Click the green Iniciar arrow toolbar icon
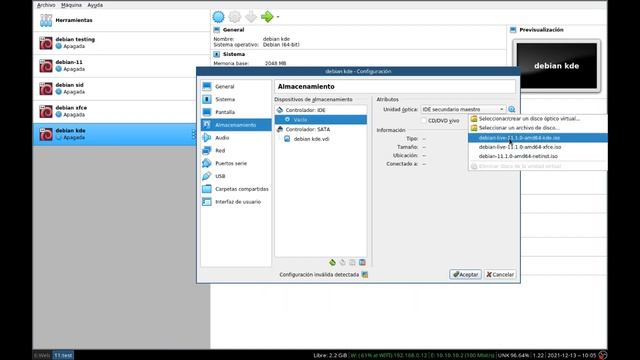The image size is (640, 360). coord(267,17)
